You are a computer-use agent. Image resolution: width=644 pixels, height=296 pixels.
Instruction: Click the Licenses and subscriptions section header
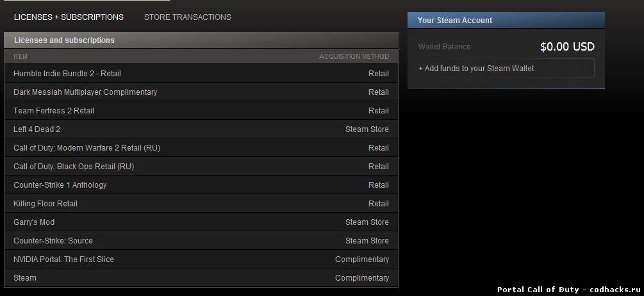pyautogui.click(x=201, y=40)
